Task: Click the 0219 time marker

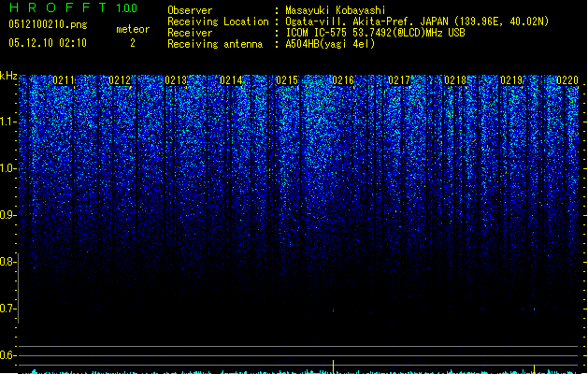Action: click(x=511, y=80)
